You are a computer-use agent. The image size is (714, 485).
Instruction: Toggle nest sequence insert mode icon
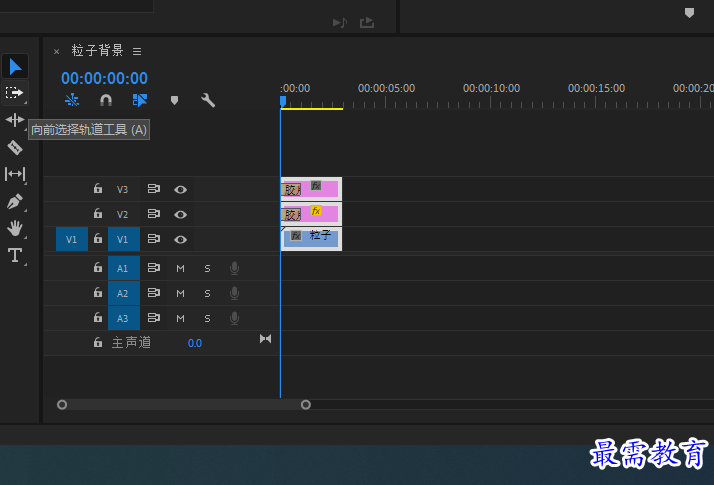pos(72,100)
